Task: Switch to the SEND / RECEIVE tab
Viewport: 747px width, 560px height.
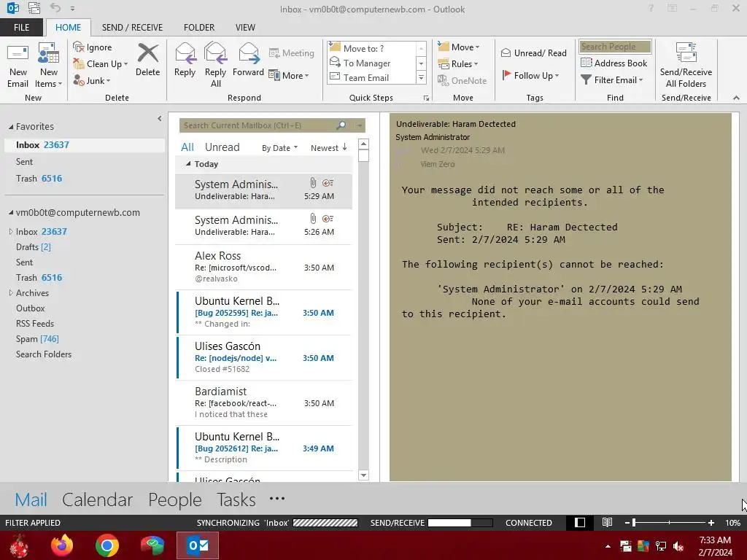Action: click(x=132, y=27)
